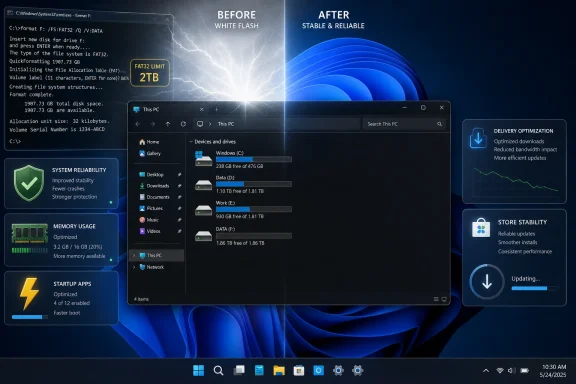Close the command prompt window
576x384 pixels.
(167, 19)
